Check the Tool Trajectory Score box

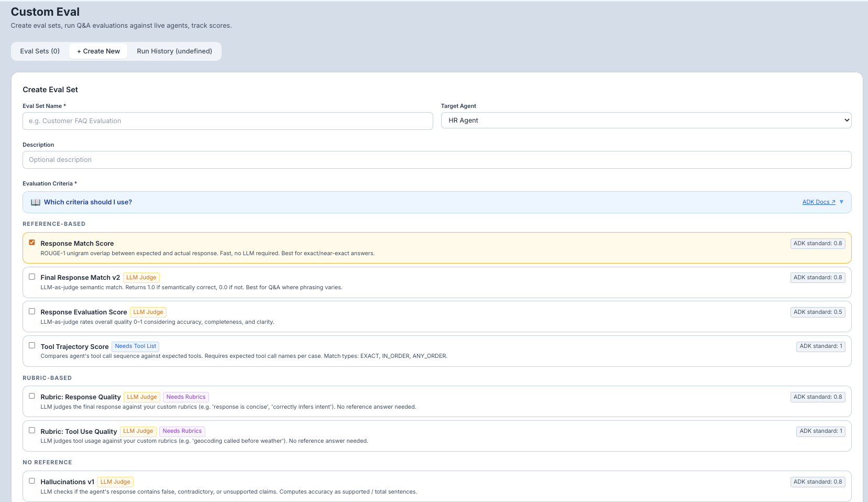coord(32,345)
